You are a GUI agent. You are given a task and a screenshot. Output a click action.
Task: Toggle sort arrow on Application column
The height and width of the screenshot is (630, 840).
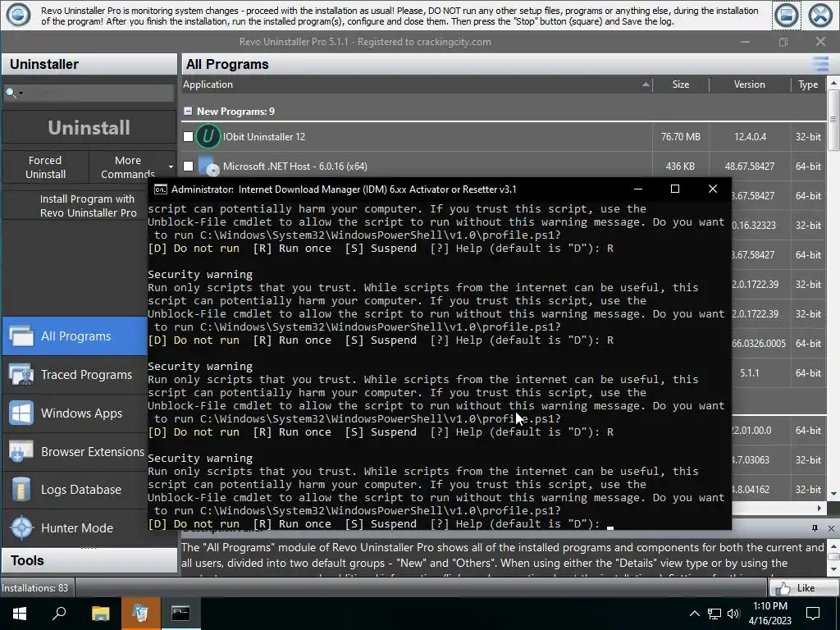click(646, 84)
